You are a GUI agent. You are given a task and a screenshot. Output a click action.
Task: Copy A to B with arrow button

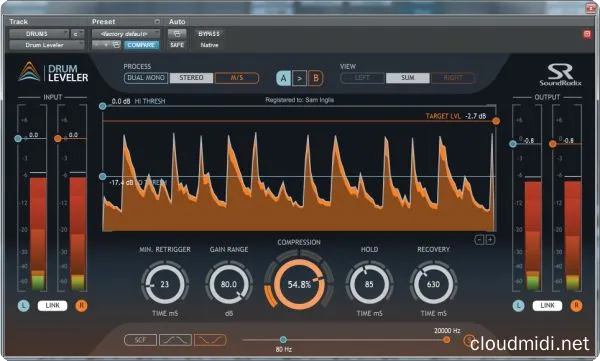(x=299, y=78)
